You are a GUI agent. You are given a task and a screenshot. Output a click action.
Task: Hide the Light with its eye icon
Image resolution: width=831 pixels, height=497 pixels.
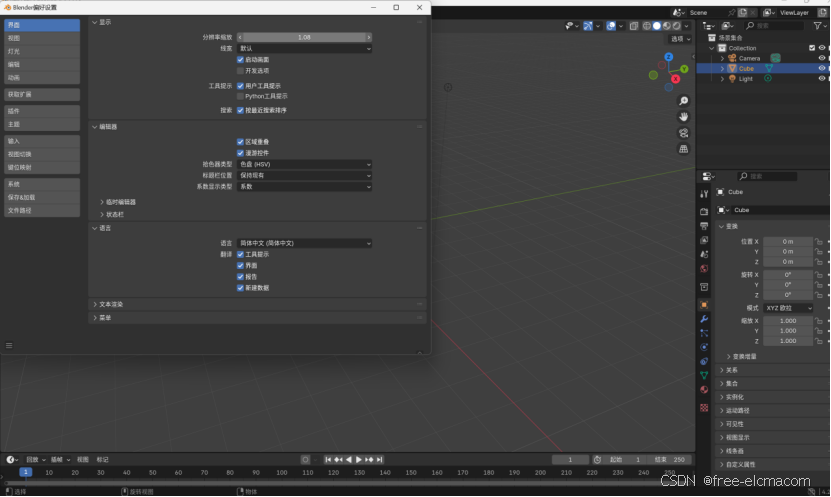821,78
